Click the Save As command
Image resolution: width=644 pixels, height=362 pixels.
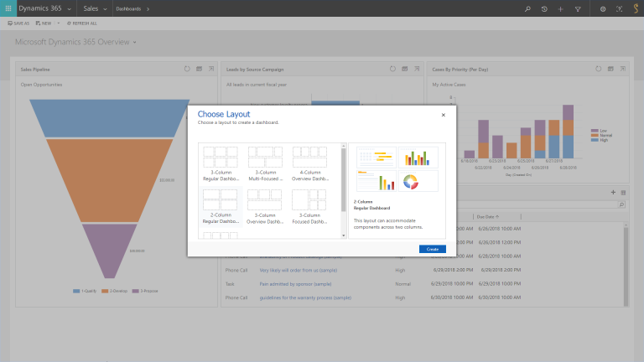(x=18, y=23)
